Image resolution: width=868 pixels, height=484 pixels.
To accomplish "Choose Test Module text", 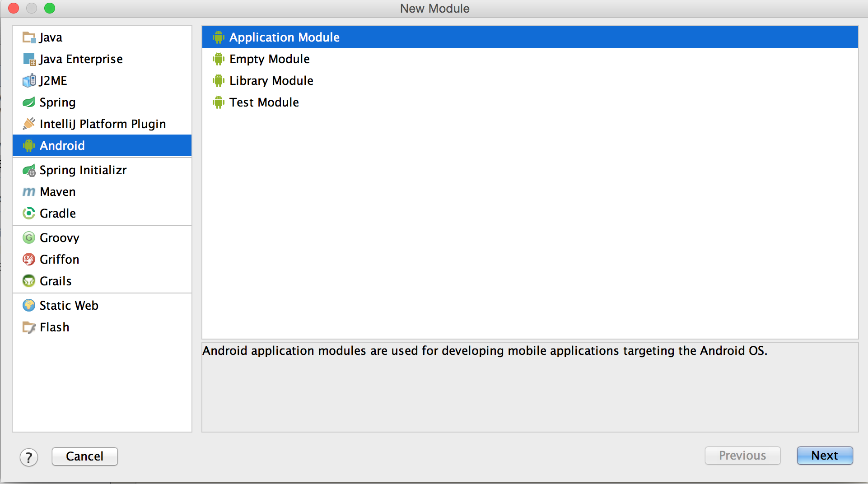I will click(x=264, y=102).
